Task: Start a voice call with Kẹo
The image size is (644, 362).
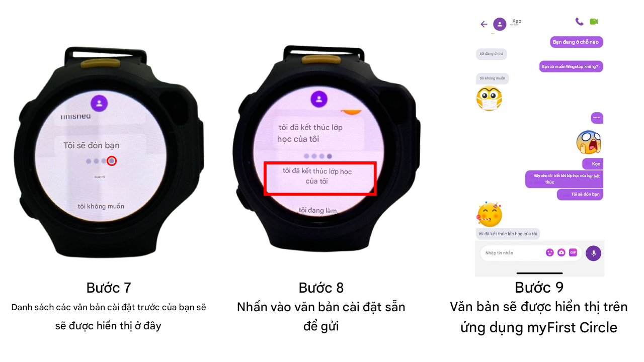Action: click(x=579, y=22)
